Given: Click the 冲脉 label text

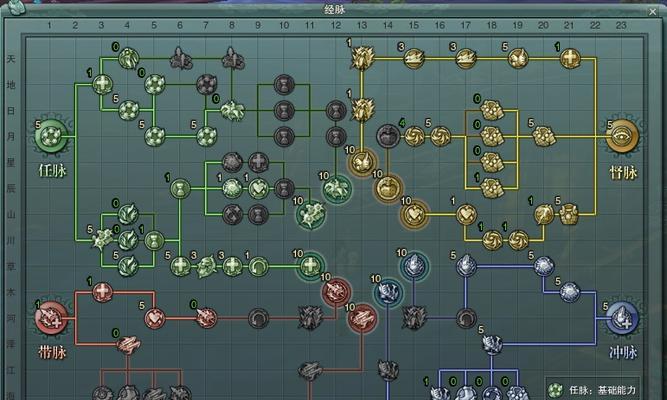Looking at the screenshot, I should pyautogui.click(x=623, y=352).
